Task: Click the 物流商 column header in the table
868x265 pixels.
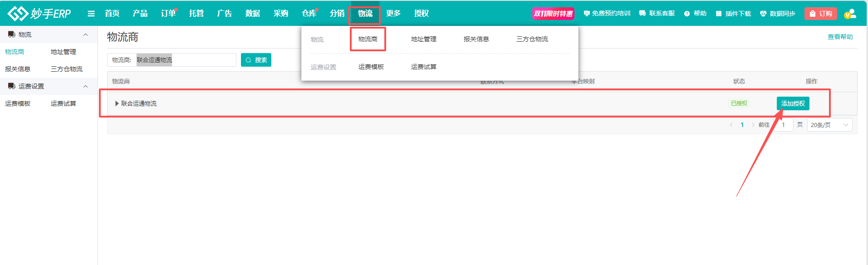Action: pos(121,81)
